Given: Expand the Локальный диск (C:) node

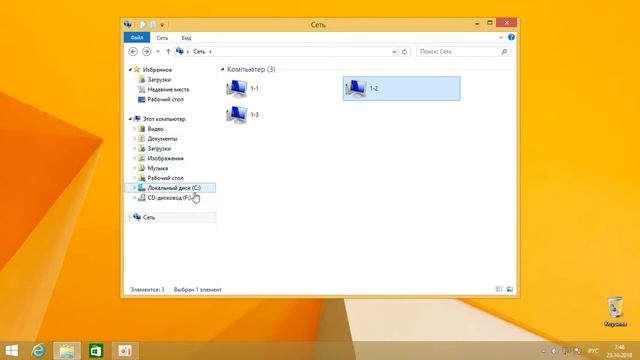Looking at the screenshot, I should pos(134,188).
